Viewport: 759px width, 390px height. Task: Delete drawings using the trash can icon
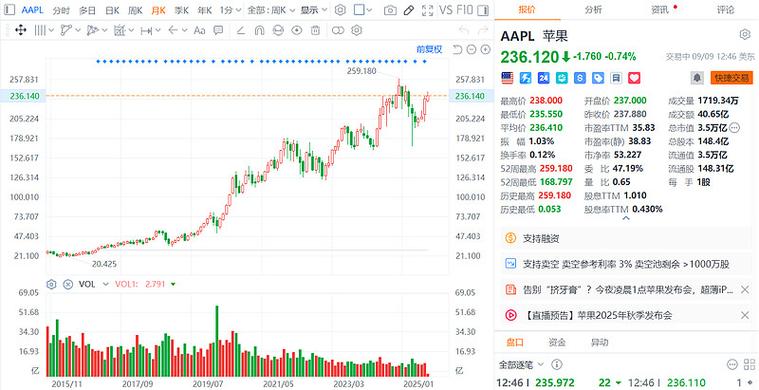pyautogui.click(x=315, y=30)
